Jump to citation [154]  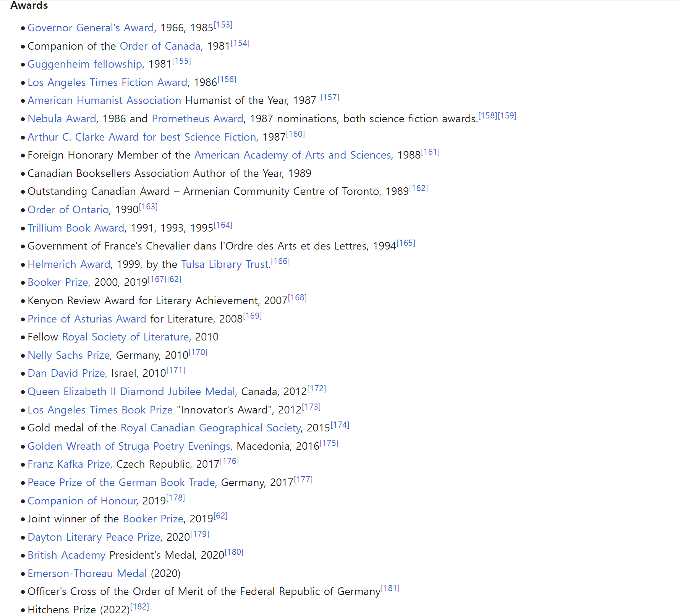[x=240, y=43]
